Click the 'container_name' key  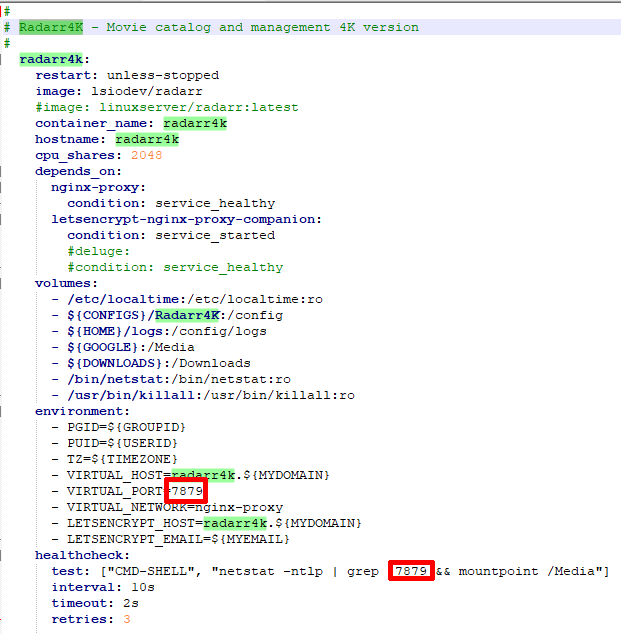(91, 123)
